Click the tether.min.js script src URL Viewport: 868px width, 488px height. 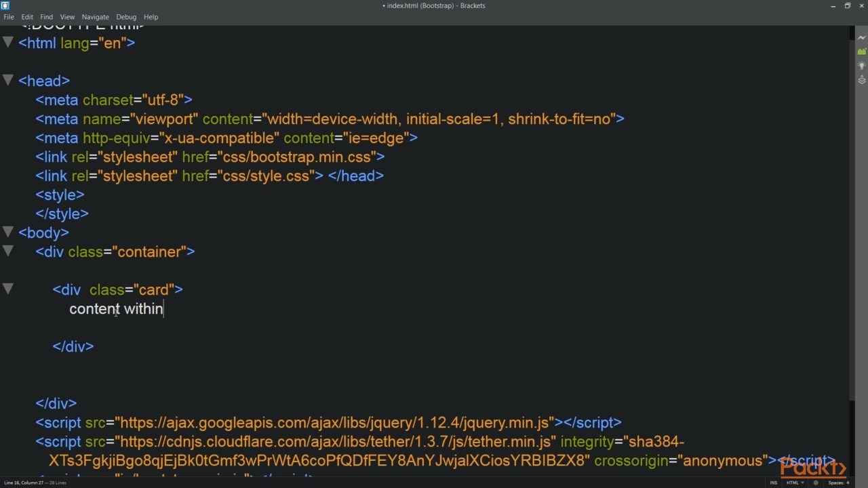tap(335, 441)
